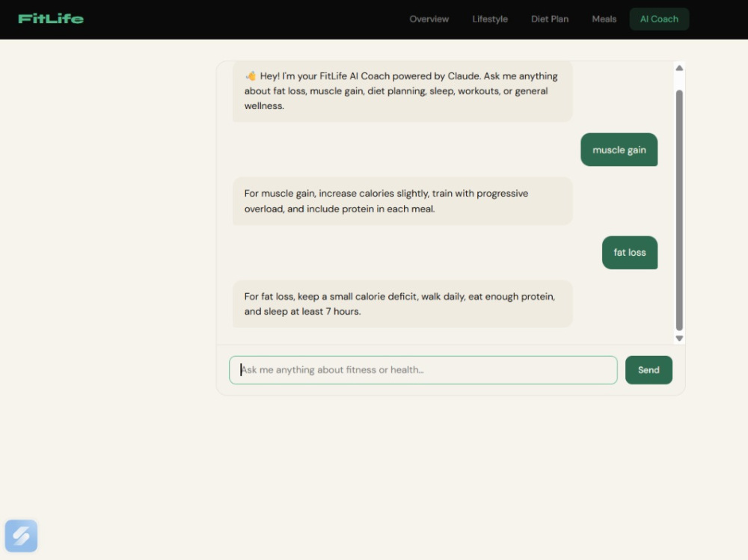The image size is (748, 560).
Task: Click the chat scrollbar thumb
Action: pyautogui.click(x=679, y=210)
